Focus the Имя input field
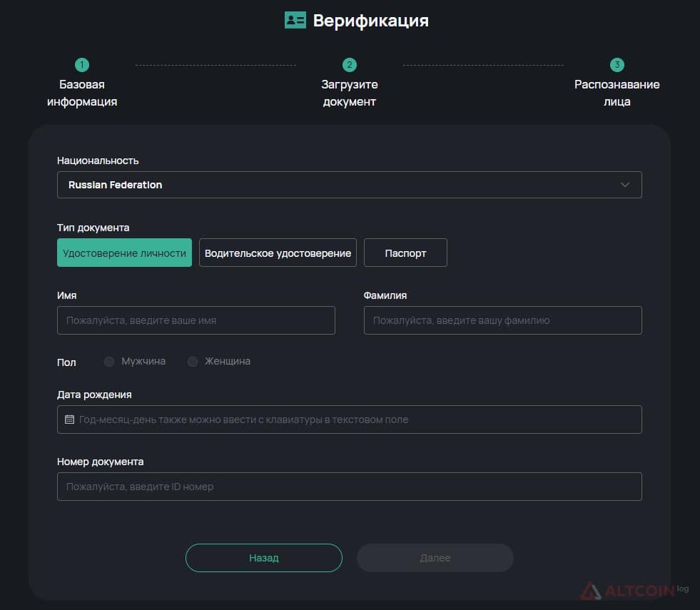The width and height of the screenshot is (700, 610). [x=196, y=320]
